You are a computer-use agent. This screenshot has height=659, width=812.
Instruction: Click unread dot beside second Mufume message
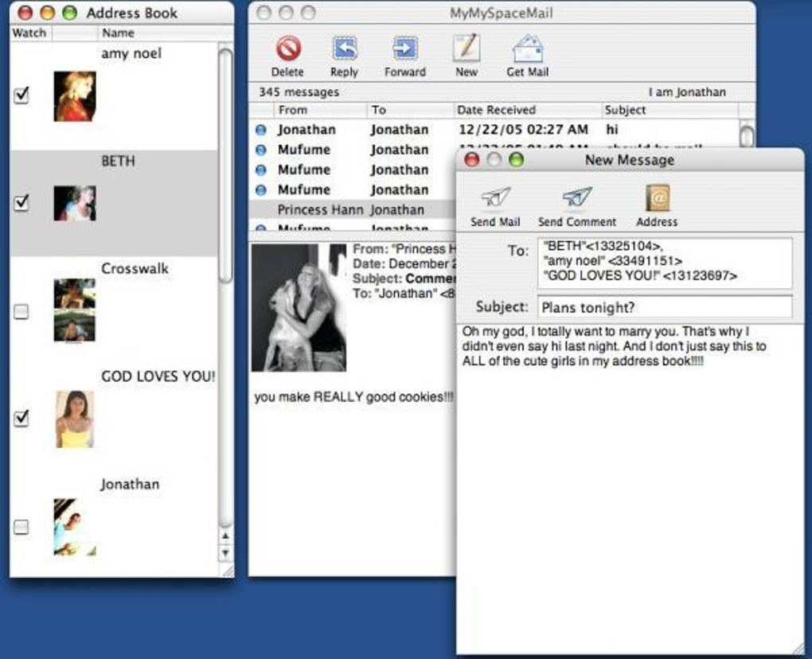(261, 170)
